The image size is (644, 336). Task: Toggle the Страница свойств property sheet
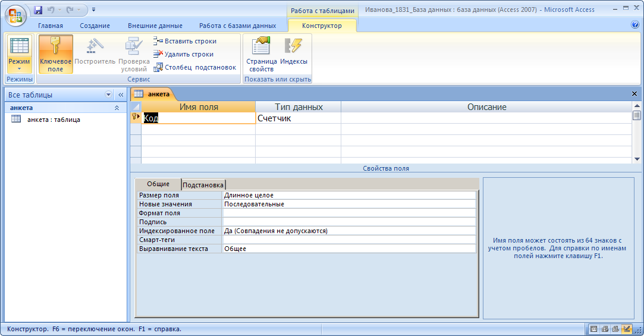[261, 54]
